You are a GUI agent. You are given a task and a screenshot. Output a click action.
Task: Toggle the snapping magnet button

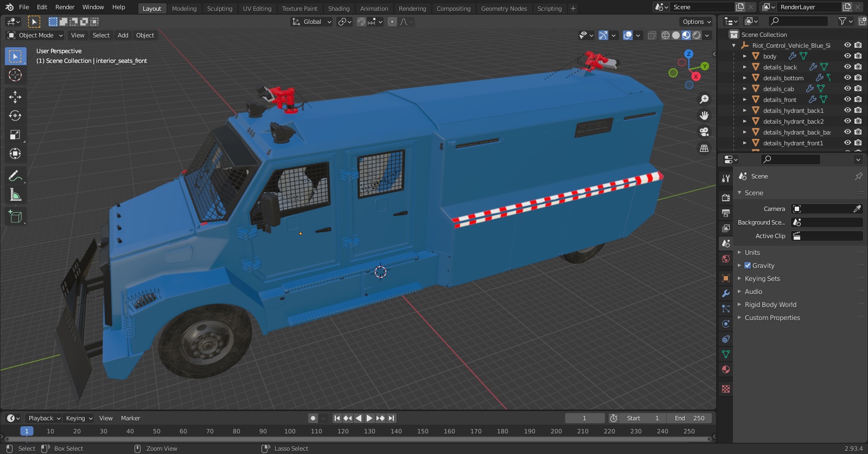pyautogui.click(x=361, y=22)
